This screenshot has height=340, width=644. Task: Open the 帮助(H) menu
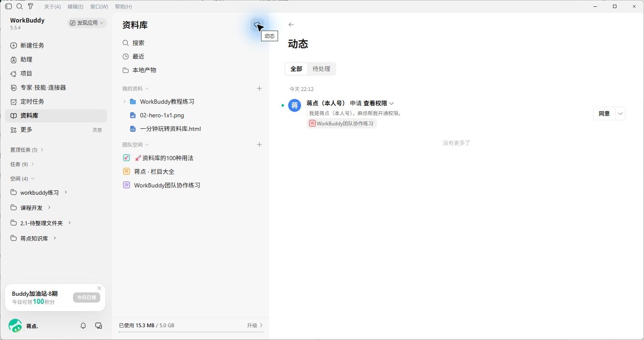coord(124,6)
